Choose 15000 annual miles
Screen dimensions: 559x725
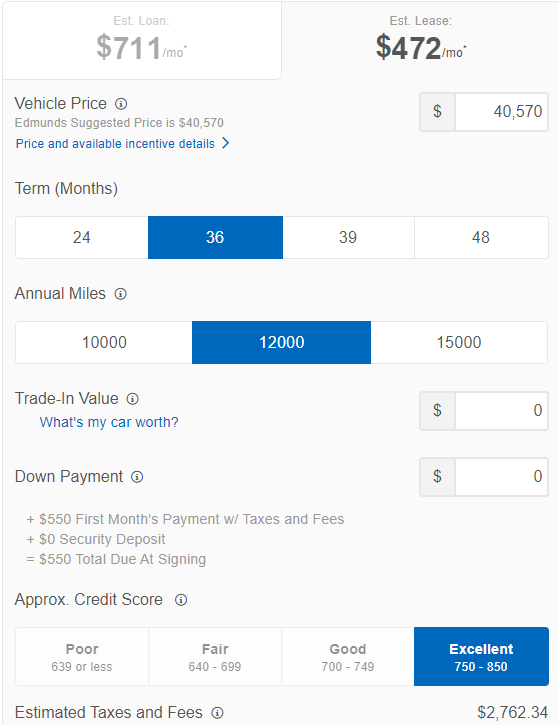tap(459, 342)
